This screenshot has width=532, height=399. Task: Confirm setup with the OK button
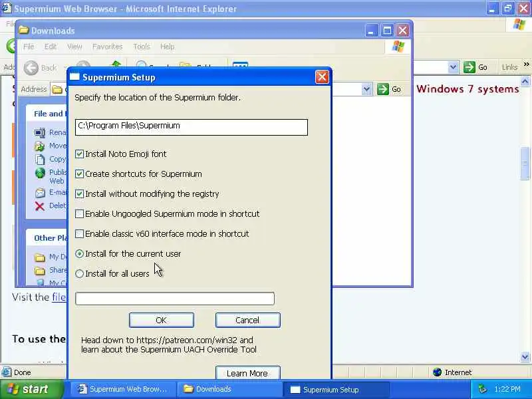pyautogui.click(x=162, y=321)
